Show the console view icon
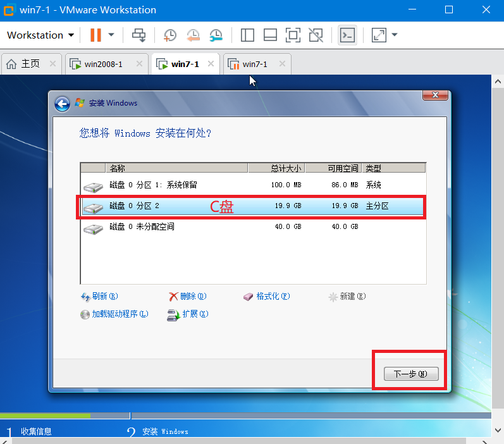The image size is (504, 444). [347, 35]
